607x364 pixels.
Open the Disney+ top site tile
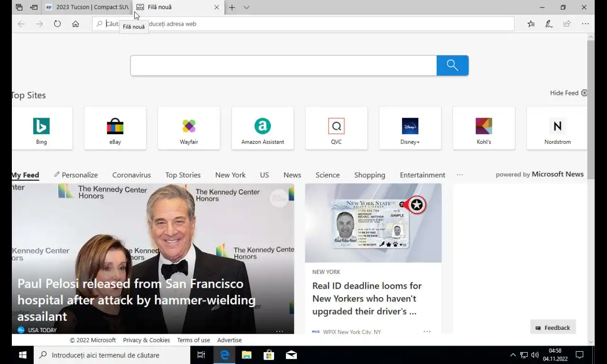(x=410, y=128)
